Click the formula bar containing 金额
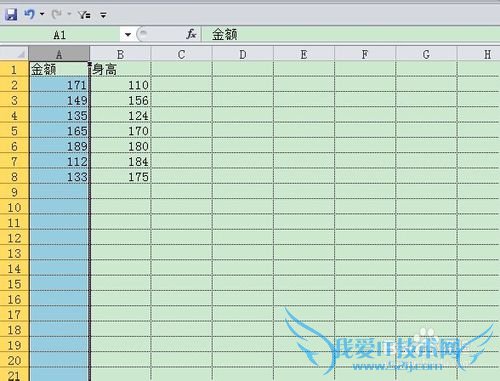The image size is (500, 381). (350, 34)
